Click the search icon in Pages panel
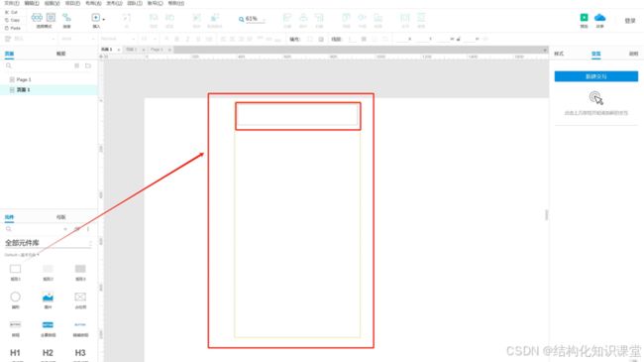The width and height of the screenshot is (644, 362). coord(9,65)
